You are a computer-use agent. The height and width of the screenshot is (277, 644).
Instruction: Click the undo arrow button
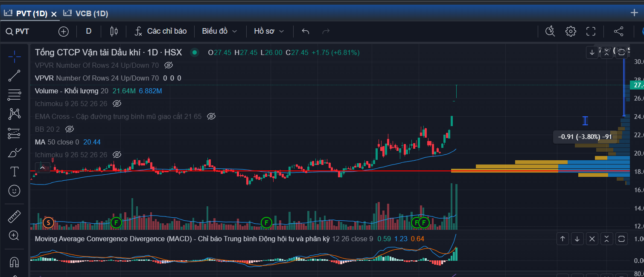305,31
